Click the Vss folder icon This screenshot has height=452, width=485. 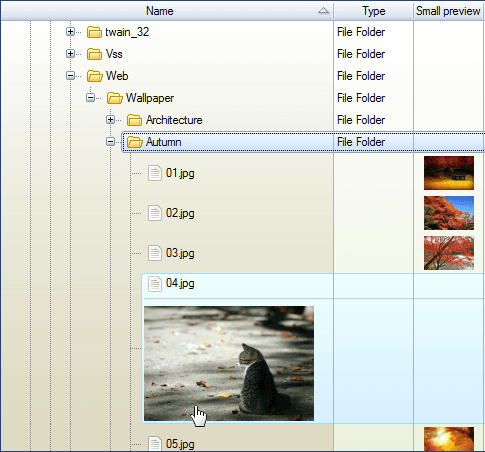click(94, 54)
